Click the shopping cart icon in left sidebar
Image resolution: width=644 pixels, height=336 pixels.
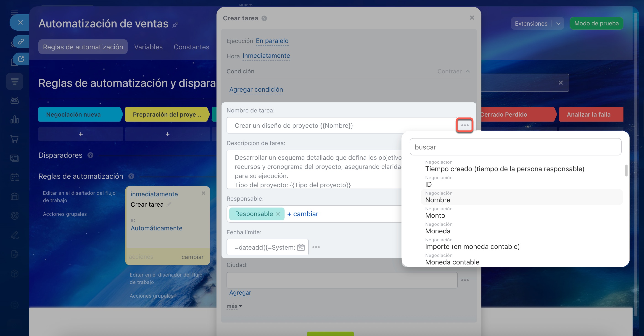[x=14, y=139]
